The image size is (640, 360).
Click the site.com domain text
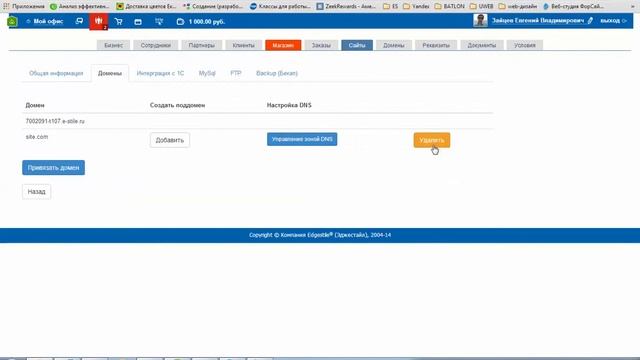click(37, 137)
